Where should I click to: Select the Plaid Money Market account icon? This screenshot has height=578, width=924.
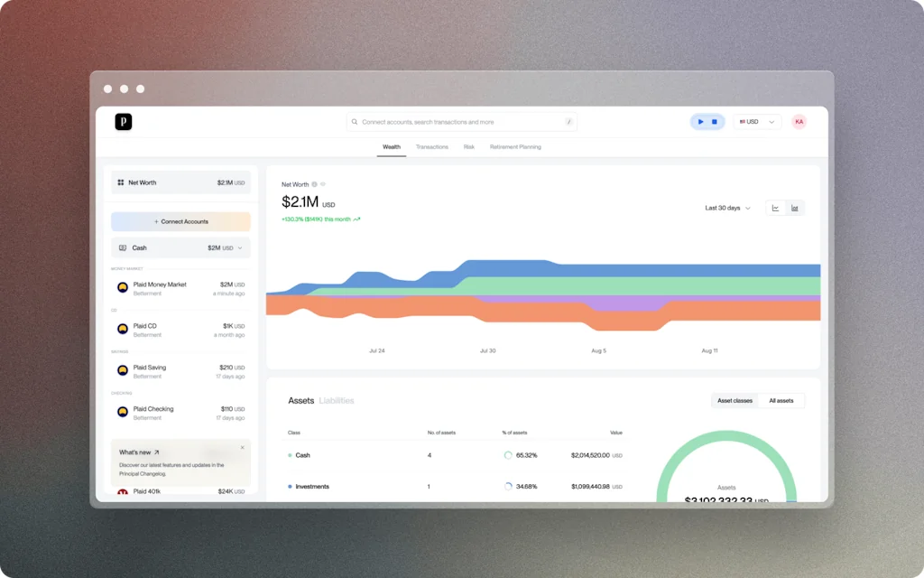pyautogui.click(x=123, y=287)
